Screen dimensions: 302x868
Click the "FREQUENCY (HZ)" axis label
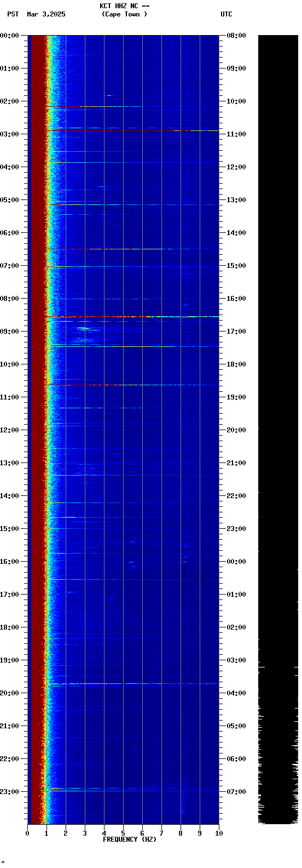130,839
